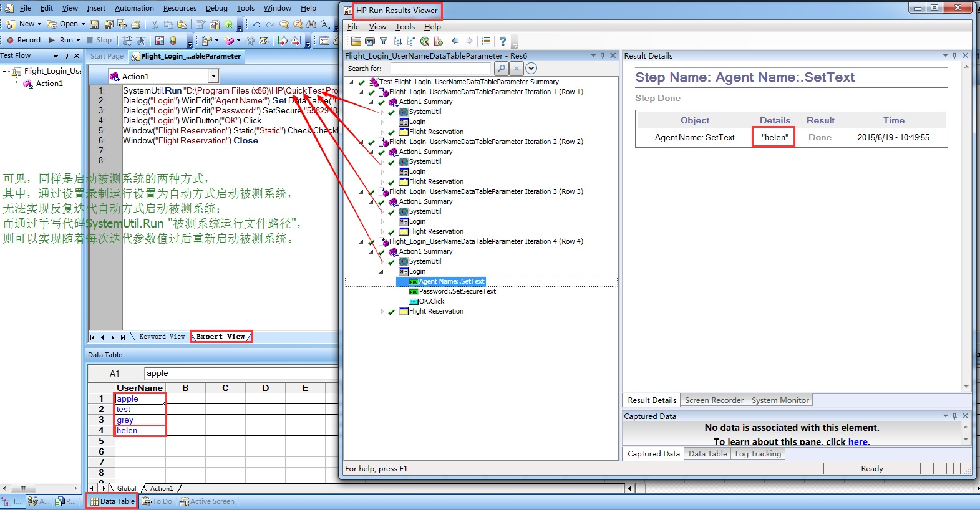Click the Print icon in Run Results Viewer
Image resolution: width=980 pixels, height=510 pixels.
tap(370, 41)
